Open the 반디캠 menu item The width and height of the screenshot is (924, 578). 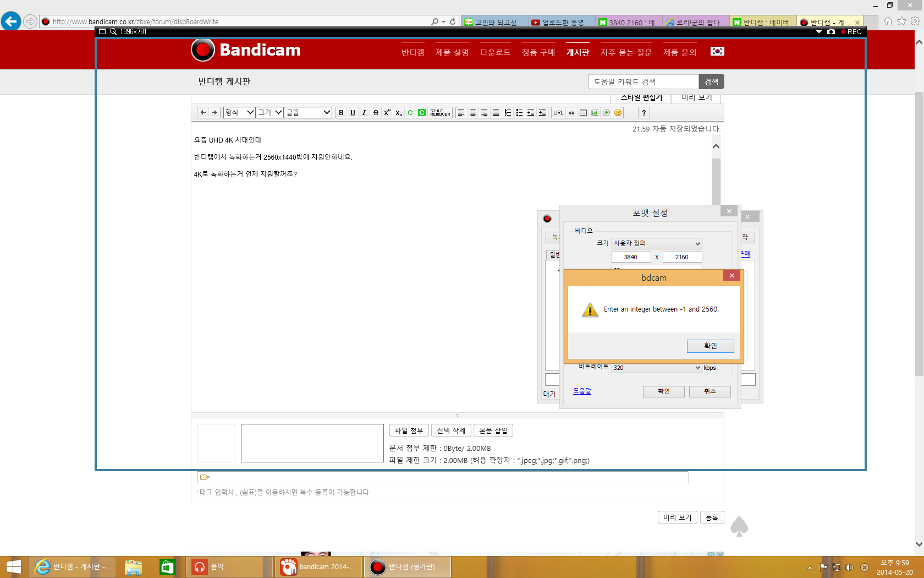tap(413, 52)
